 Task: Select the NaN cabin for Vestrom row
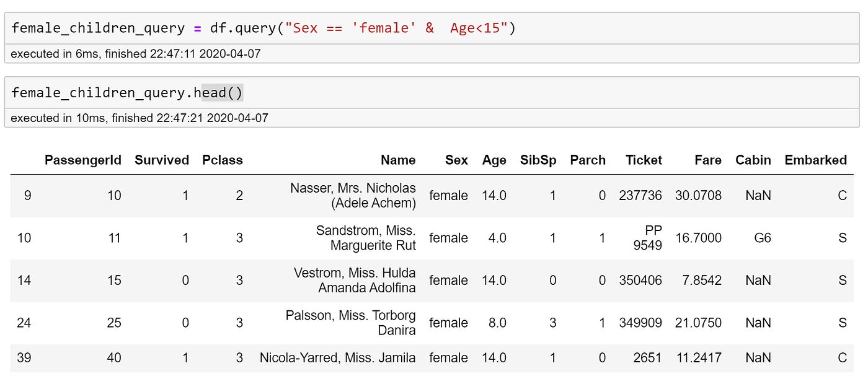point(758,280)
